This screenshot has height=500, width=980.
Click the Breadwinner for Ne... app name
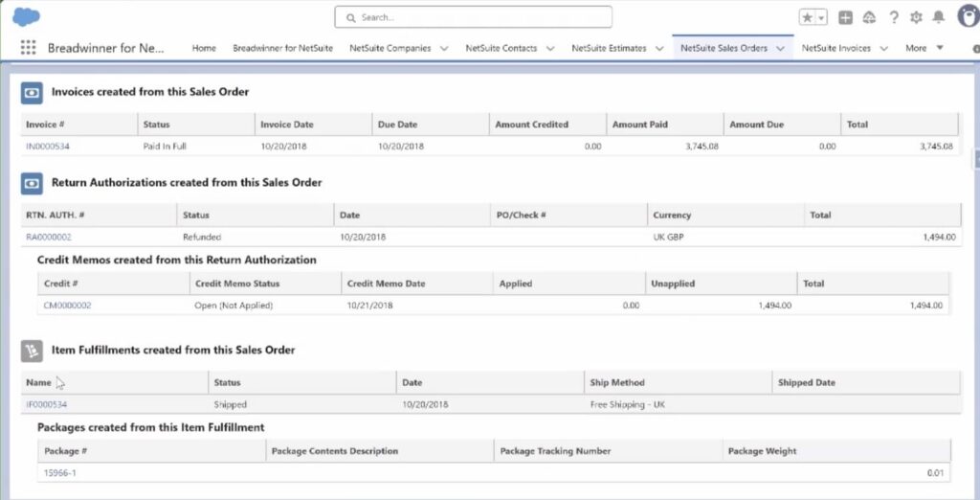[x=105, y=48]
